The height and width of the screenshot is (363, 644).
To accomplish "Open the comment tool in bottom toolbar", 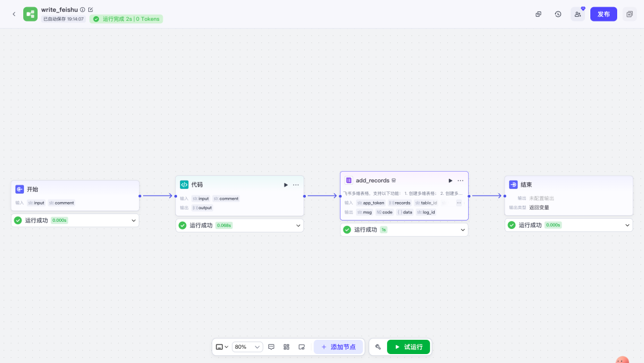I will (271, 347).
